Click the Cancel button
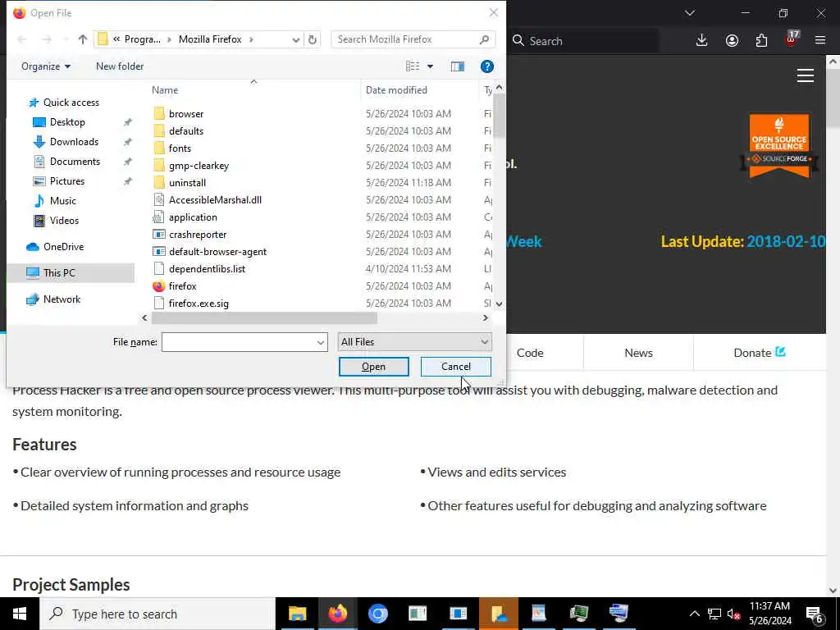Image resolution: width=840 pixels, height=630 pixels. [455, 367]
